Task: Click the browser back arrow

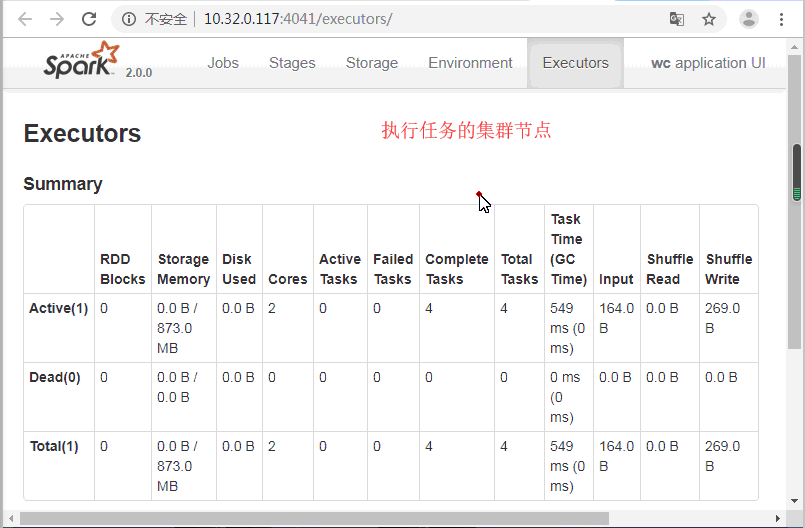Action: [x=24, y=19]
